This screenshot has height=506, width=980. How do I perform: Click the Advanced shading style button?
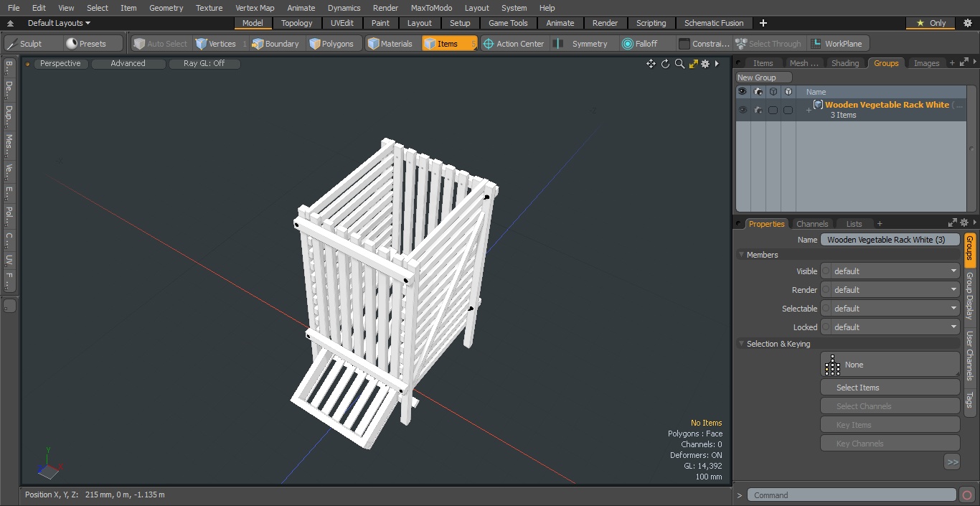click(128, 63)
